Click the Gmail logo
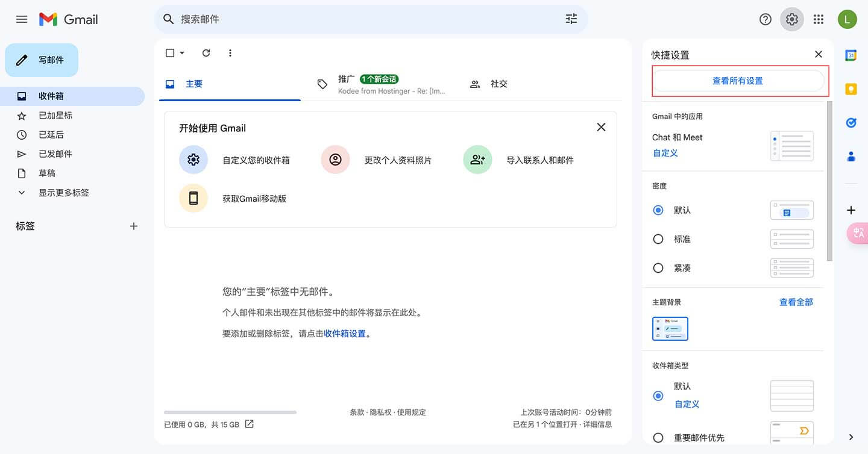 point(68,19)
